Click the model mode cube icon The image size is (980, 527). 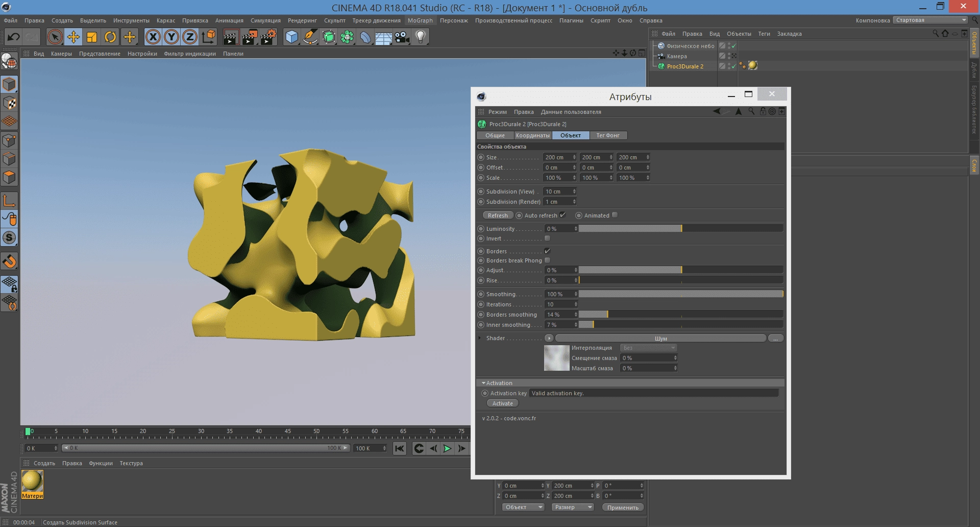click(x=10, y=84)
